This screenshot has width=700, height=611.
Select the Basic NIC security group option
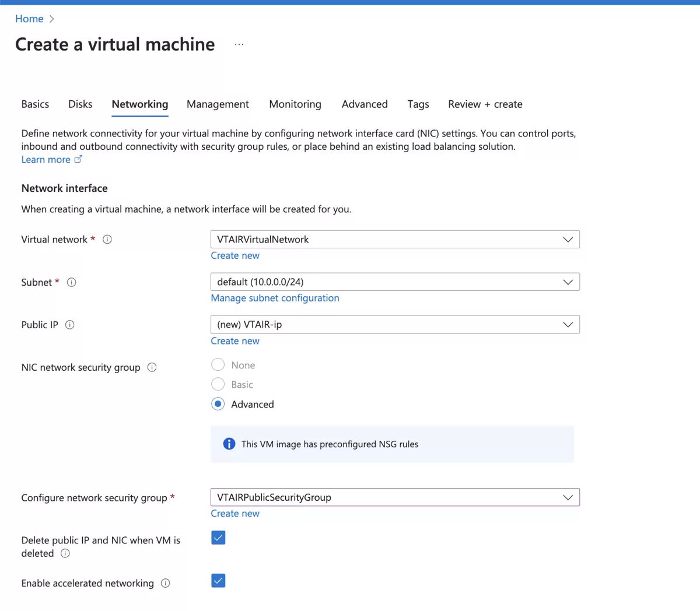[218, 384]
